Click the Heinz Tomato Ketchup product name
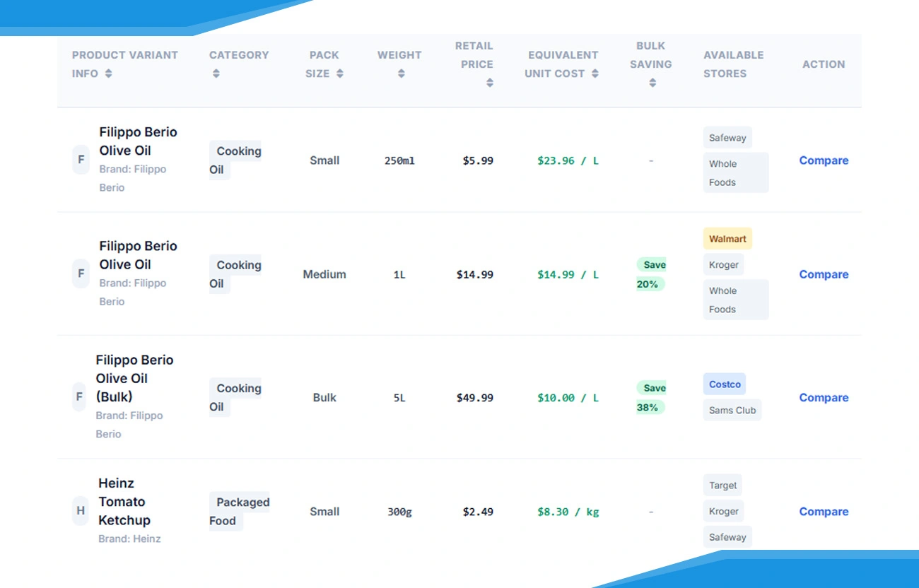919x588 pixels. tap(124, 502)
